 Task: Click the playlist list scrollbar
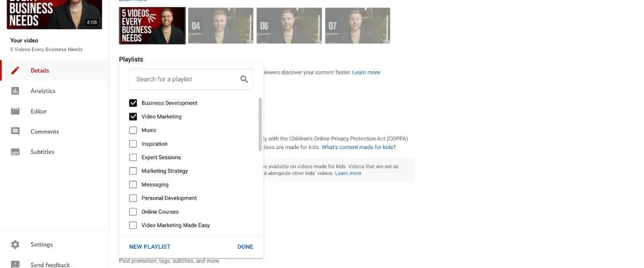pyautogui.click(x=260, y=124)
